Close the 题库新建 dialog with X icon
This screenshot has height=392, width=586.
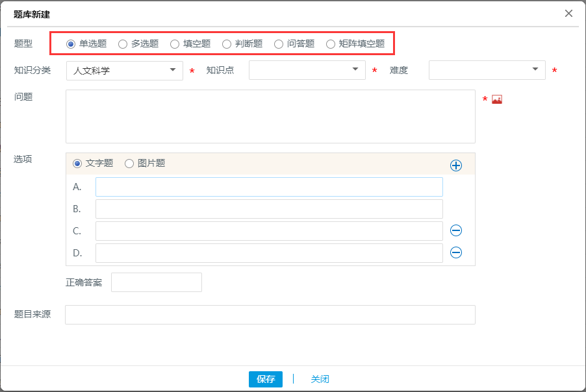point(568,13)
